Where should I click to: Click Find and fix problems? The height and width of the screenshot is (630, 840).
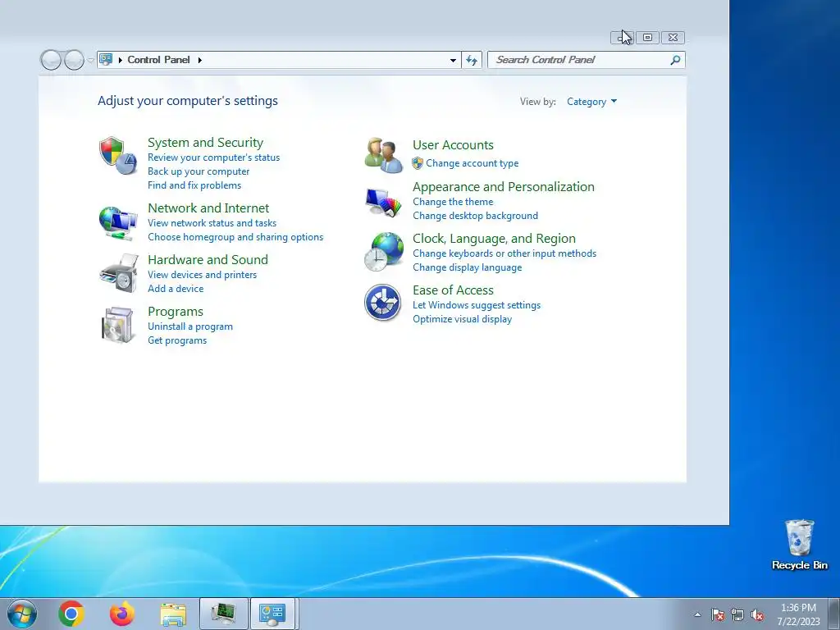194,185
